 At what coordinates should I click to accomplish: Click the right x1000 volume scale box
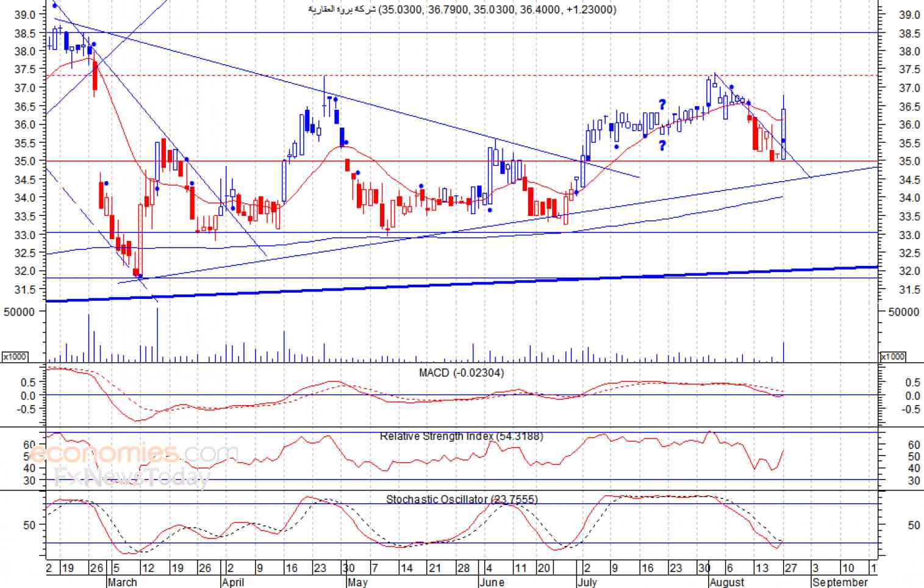click(x=893, y=357)
